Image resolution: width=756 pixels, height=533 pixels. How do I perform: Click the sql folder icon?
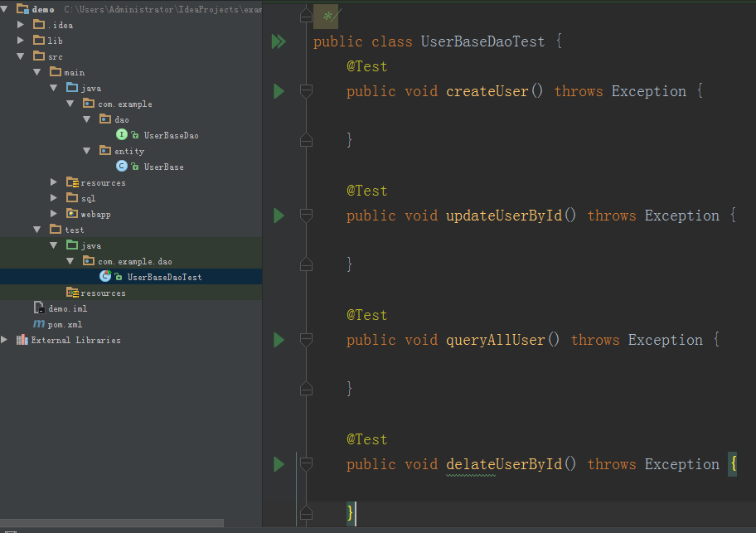(72, 197)
